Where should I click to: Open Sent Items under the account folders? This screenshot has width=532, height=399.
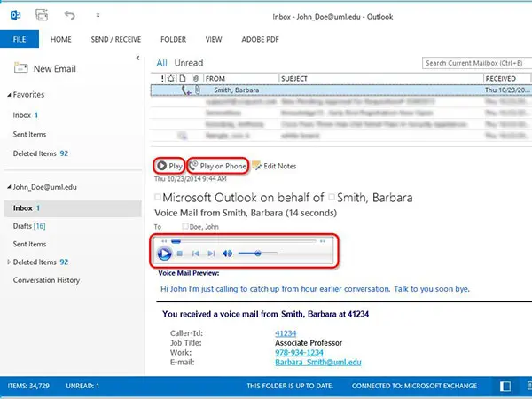(x=29, y=244)
